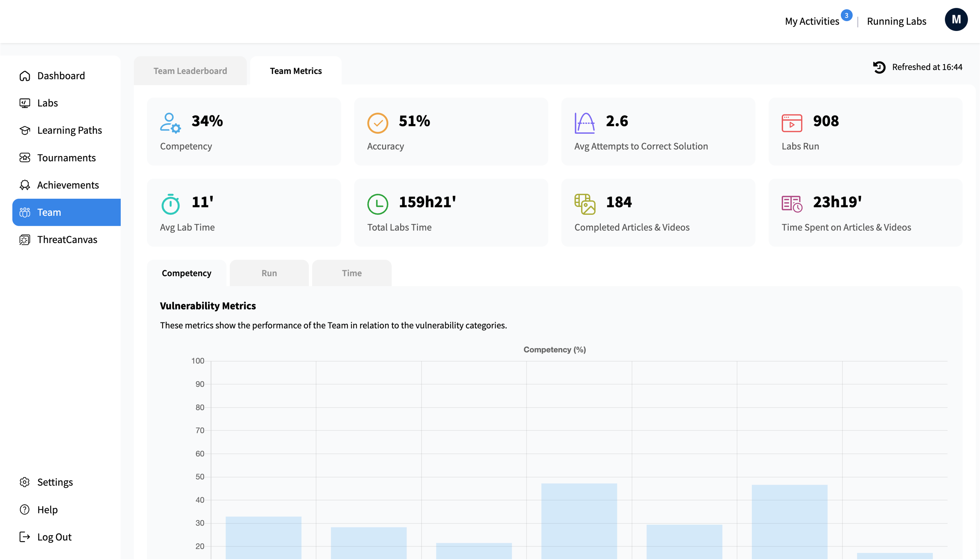Click the refresh history icon
980x560 pixels.
click(879, 67)
